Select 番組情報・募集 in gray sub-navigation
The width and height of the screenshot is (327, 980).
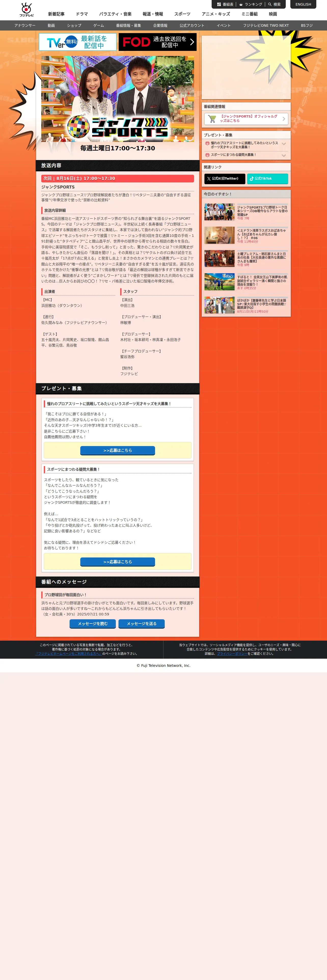(129, 25)
